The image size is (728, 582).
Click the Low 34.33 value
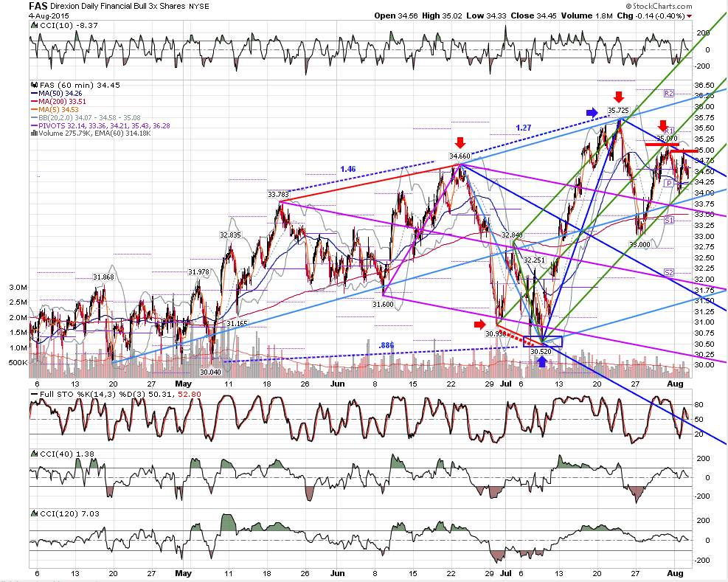[486, 15]
